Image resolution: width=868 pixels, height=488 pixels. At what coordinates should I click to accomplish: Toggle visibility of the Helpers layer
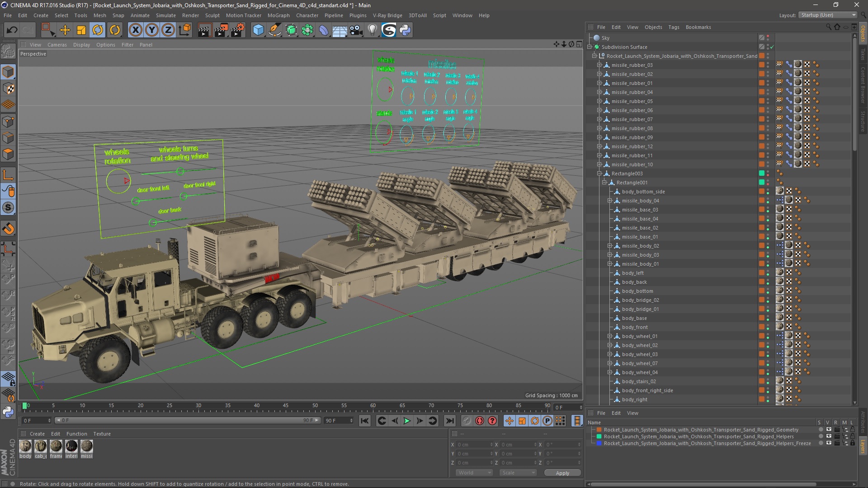(828, 436)
